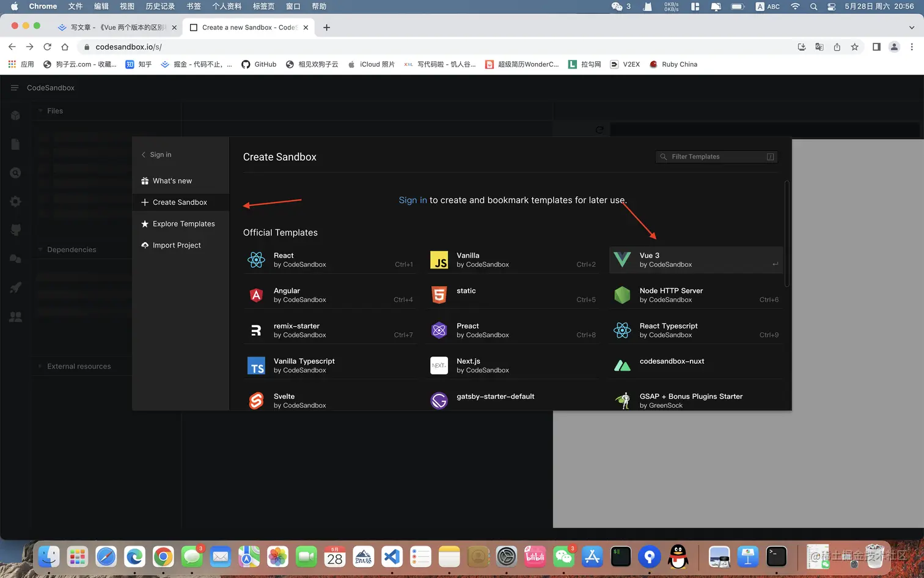Open the Live collaboration people icon
This screenshot has height=578, width=924.
(16, 317)
